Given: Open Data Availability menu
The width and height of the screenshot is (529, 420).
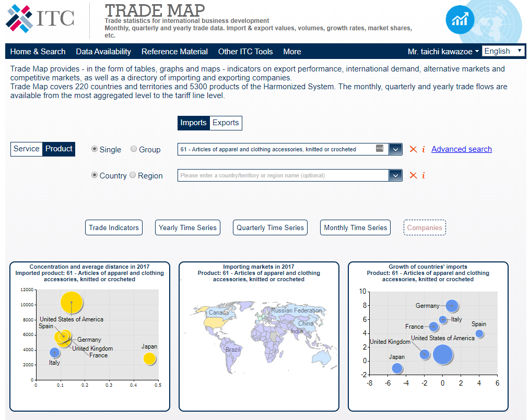Looking at the screenshot, I should point(103,52).
